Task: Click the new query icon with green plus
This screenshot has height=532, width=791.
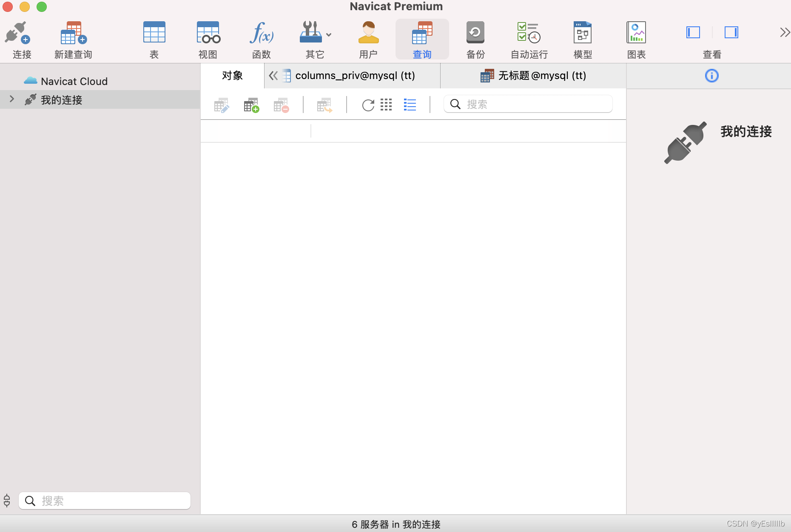Action: (x=251, y=105)
